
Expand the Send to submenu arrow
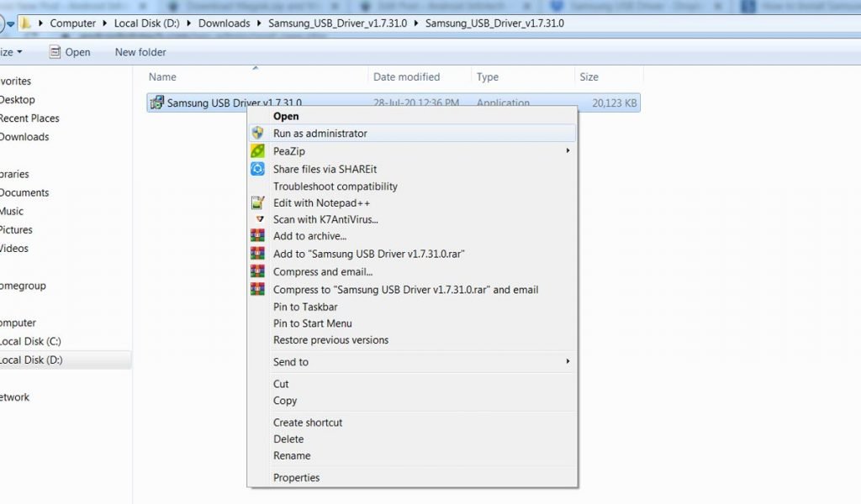[x=568, y=362]
